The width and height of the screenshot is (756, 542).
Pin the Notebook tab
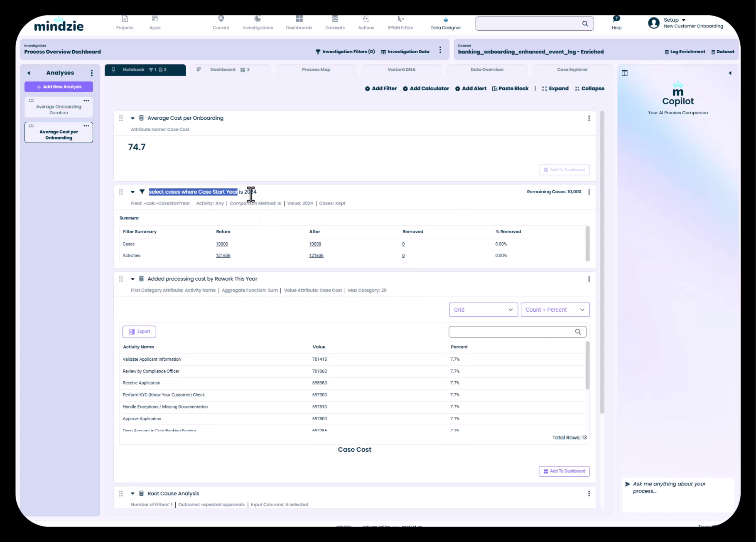(113, 70)
